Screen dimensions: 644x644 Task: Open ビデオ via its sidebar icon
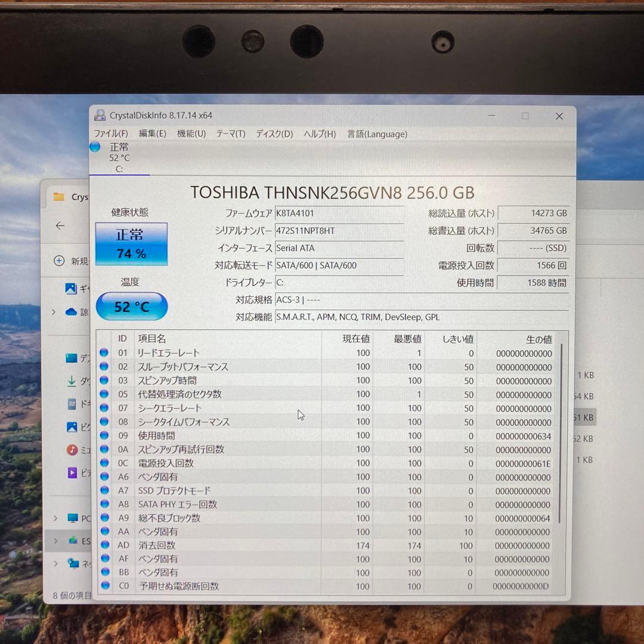73,473
